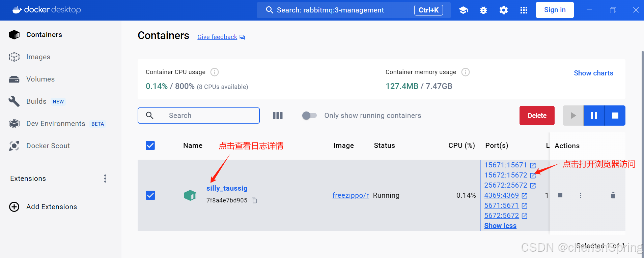Screen dimensions: 644x258
Task: Click the silly_taussig container status icon
Action: (190, 195)
